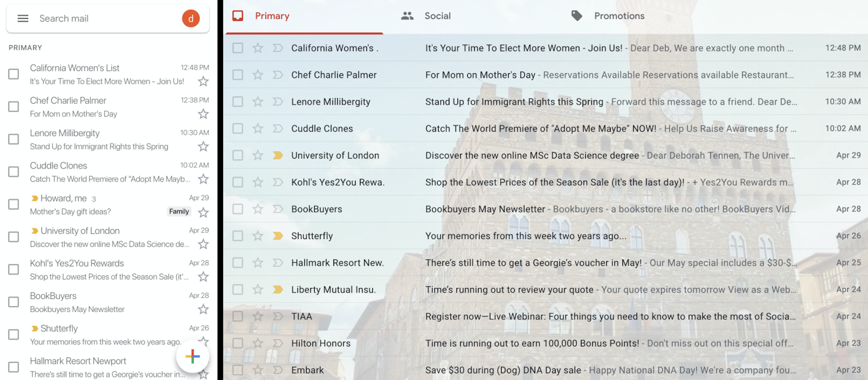Open the account avatar 'd'
This screenshot has height=380, width=868.
tap(191, 18)
